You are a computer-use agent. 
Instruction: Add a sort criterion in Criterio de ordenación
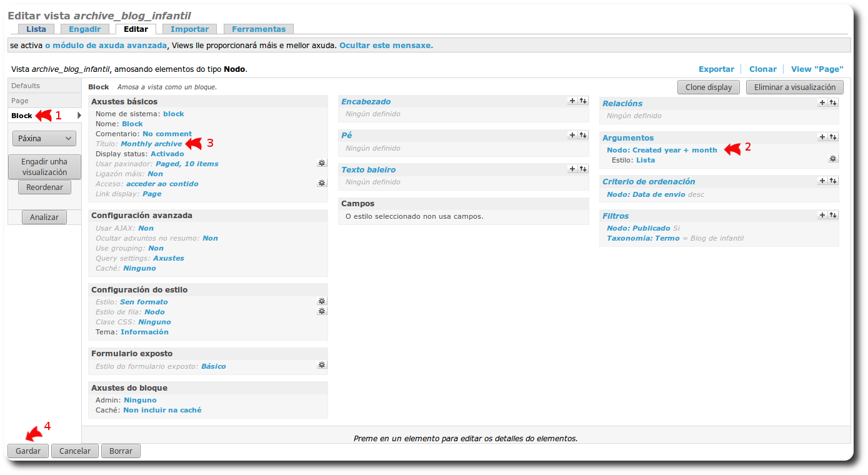822,180
